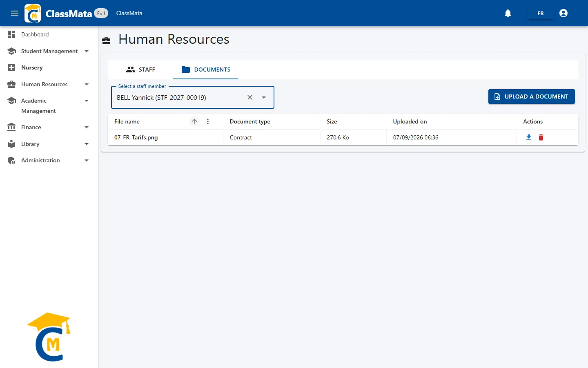Expand the Student Management menu
Viewport: 588px width, 368px height.
pyautogui.click(x=87, y=51)
